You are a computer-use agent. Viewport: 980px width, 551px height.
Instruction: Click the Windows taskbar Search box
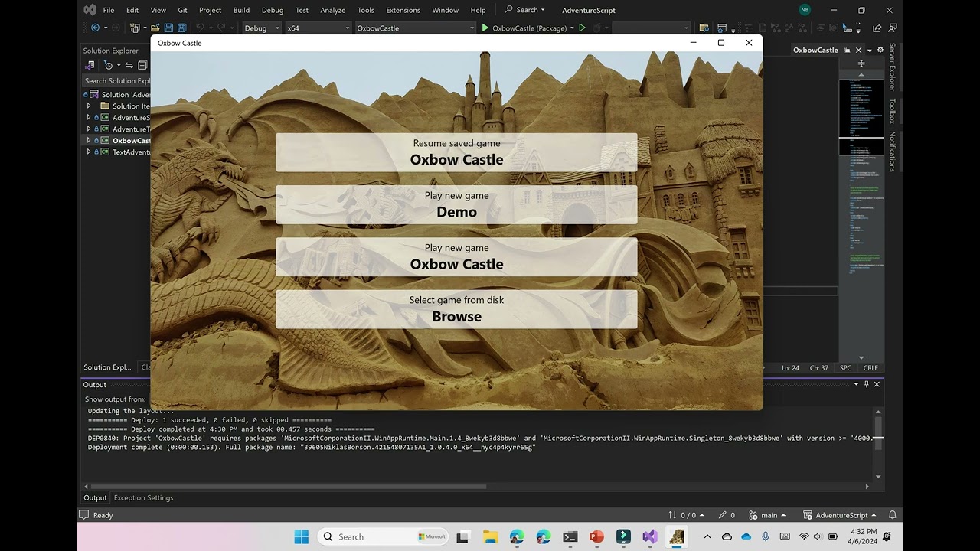click(x=384, y=536)
